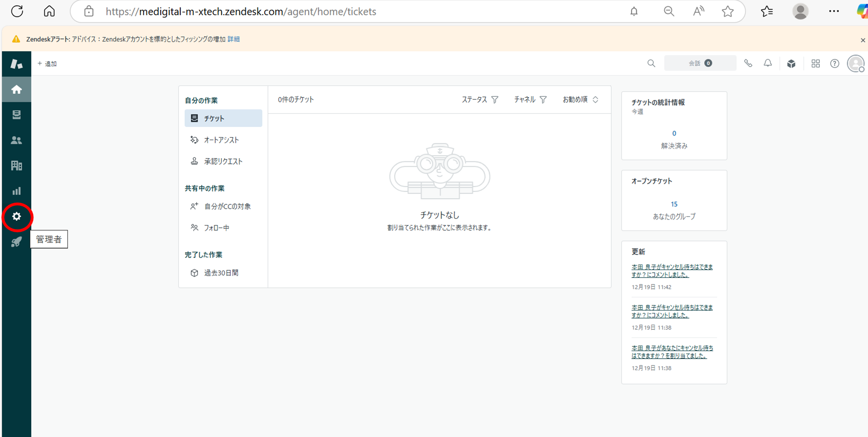Select オートアシスト in 自分の作業

click(x=221, y=140)
